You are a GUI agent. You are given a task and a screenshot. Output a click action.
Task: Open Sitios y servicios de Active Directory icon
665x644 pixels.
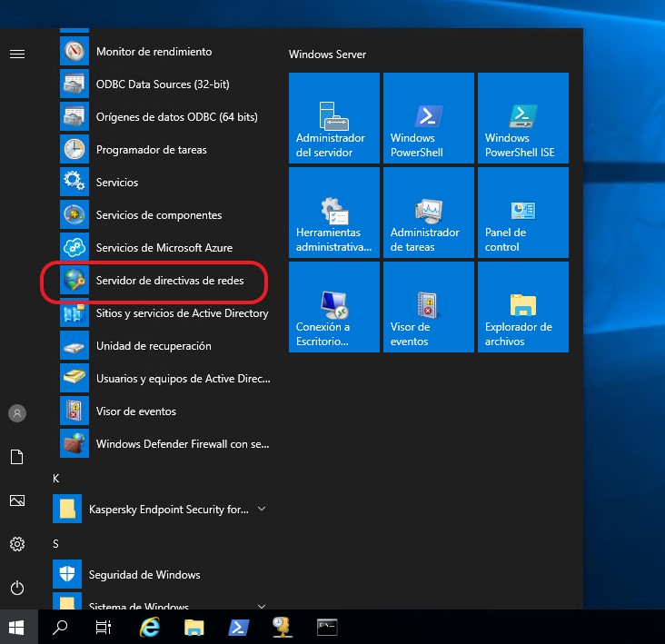[74, 312]
